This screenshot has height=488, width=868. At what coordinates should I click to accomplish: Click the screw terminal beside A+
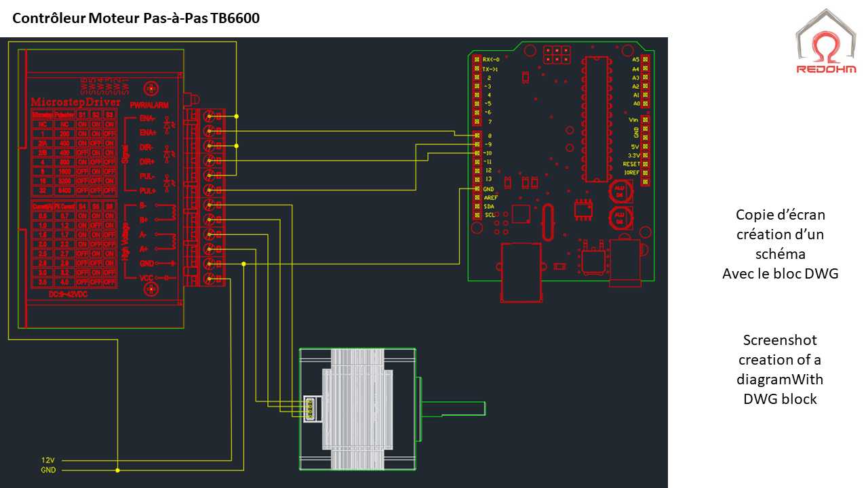(x=209, y=249)
